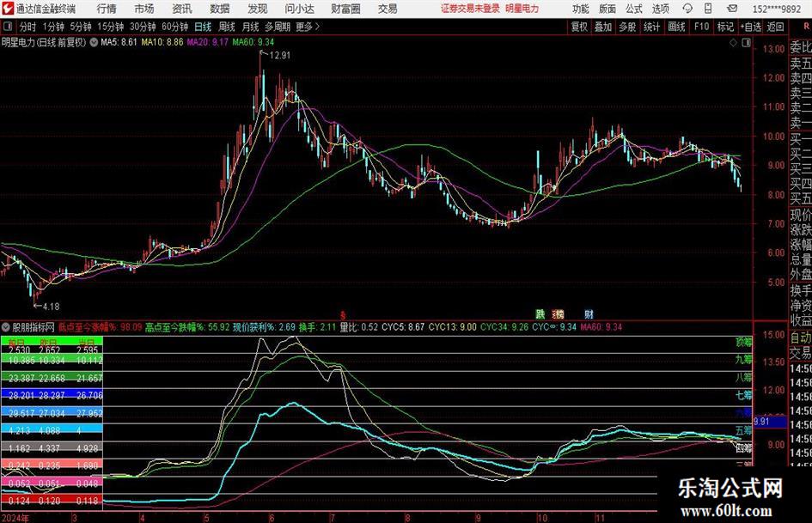Click the 股朋指标网 indicator name
This screenshot has height=523, width=812.
34,327
